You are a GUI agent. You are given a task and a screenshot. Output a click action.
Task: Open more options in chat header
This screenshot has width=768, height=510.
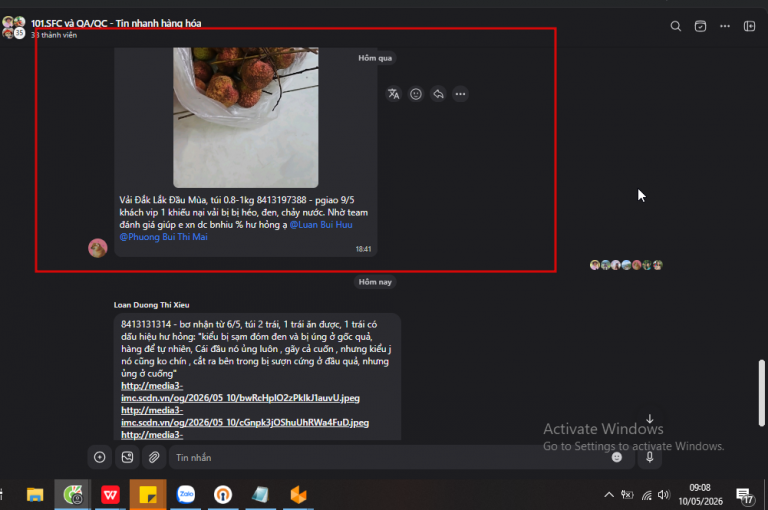pyautogui.click(x=725, y=26)
